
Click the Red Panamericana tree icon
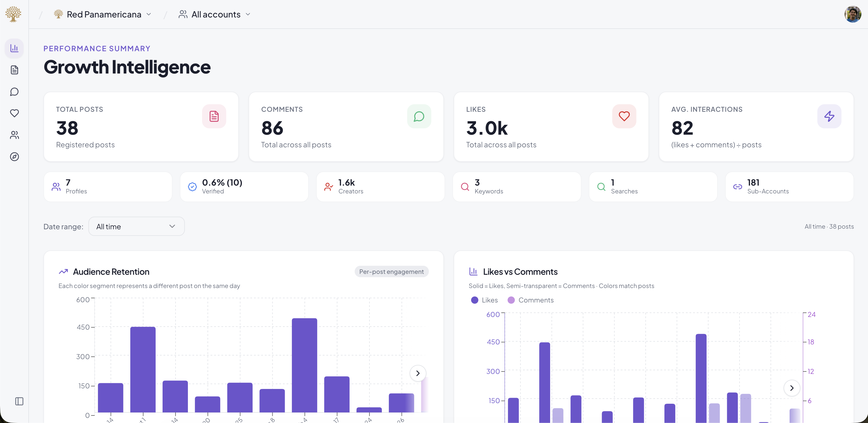point(59,14)
